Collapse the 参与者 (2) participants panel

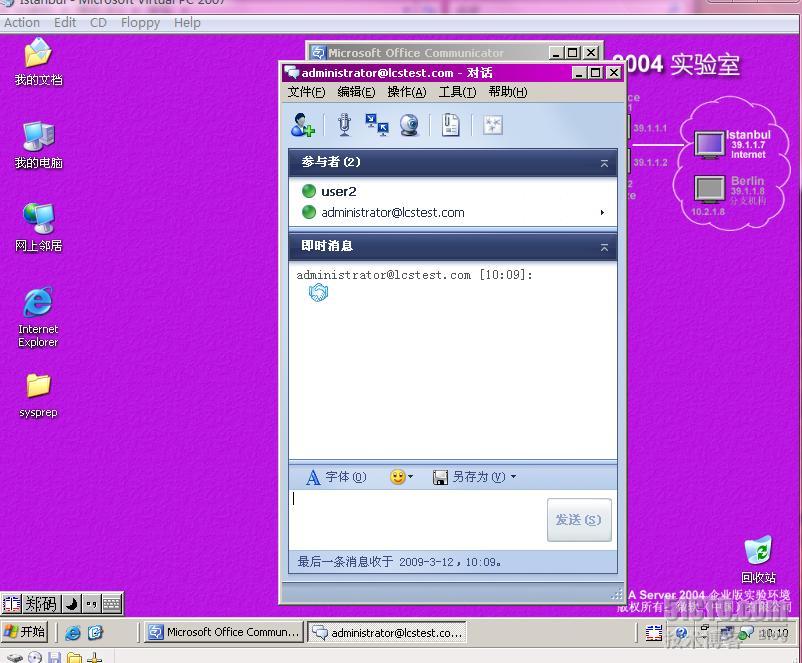point(604,163)
